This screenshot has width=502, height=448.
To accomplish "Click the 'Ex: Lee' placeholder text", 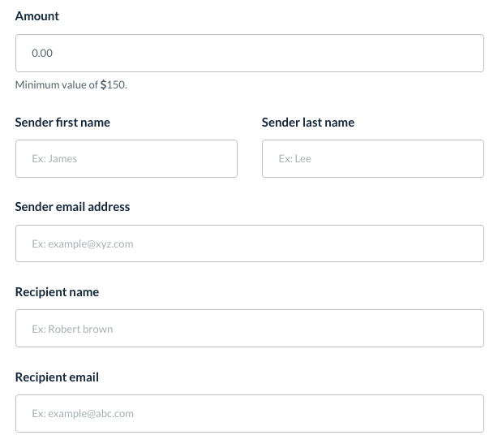I will coord(294,159).
